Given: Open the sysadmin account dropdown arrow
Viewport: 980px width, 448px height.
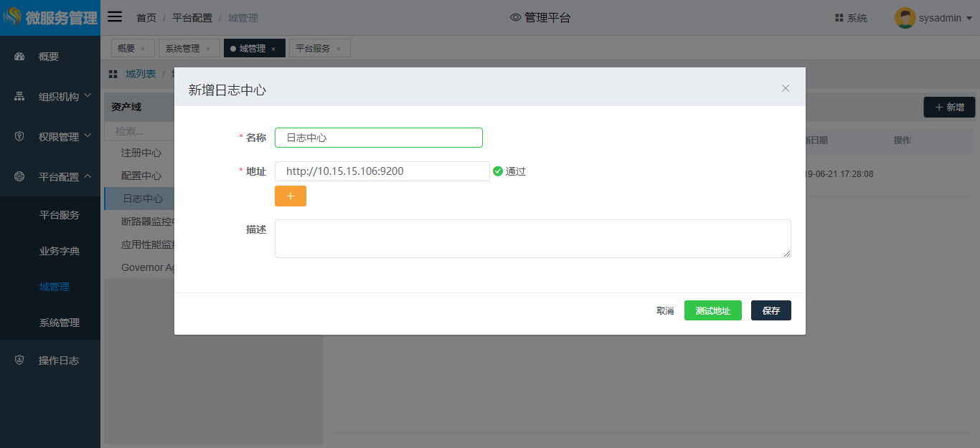Looking at the screenshot, I should pyautogui.click(x=969, y=19).
